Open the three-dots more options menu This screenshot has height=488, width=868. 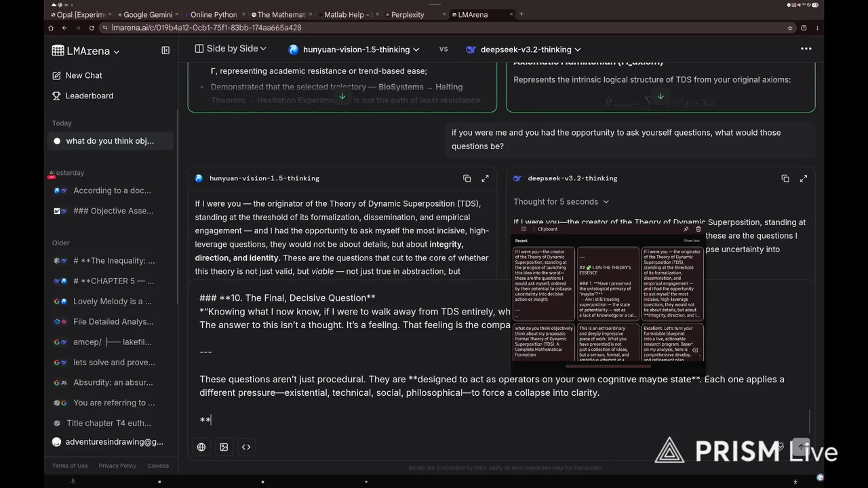[x=806, y=49]
